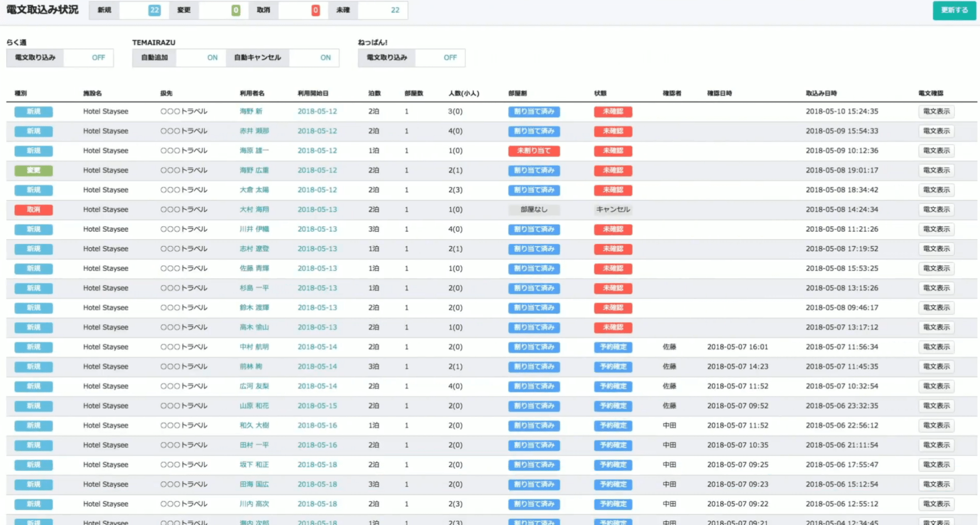This screenshot has height=525, width=980.
Task: Click 電文表示 for 2018-05-06 12:55:12 row
Action: click(936, 504)
